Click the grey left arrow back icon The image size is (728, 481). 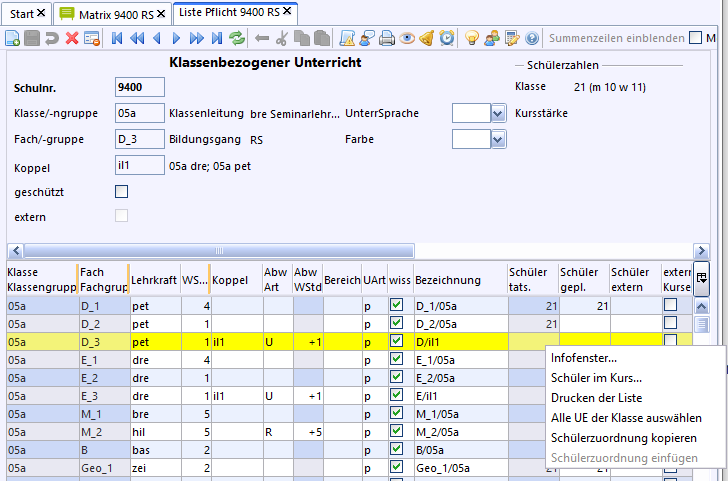click(x=262, y=38)
